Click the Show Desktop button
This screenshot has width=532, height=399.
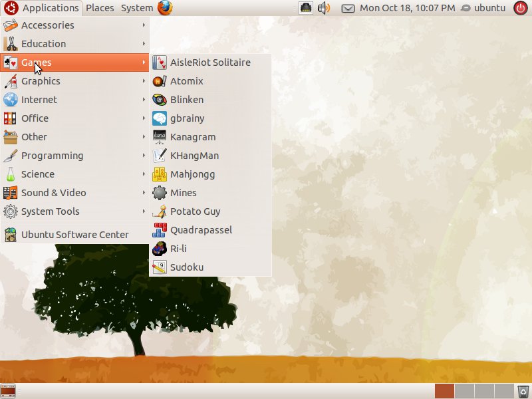pos(8,391)
